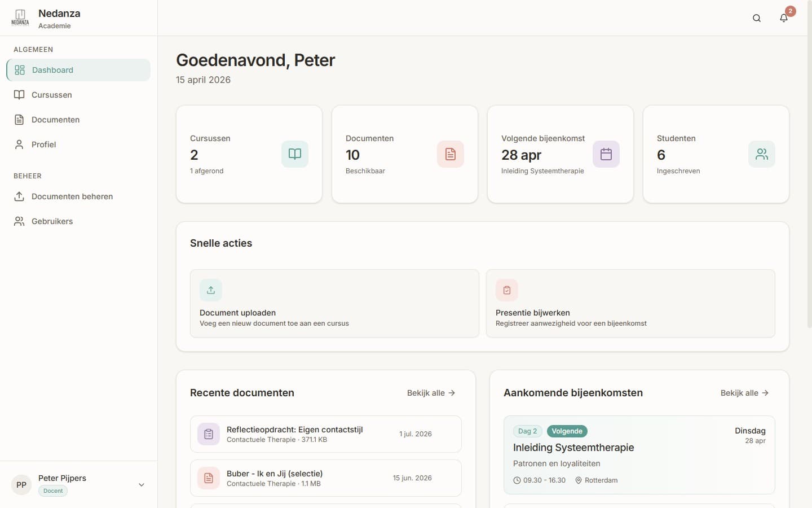Click the Nedanza logo icon

click(x=20, y=17)
